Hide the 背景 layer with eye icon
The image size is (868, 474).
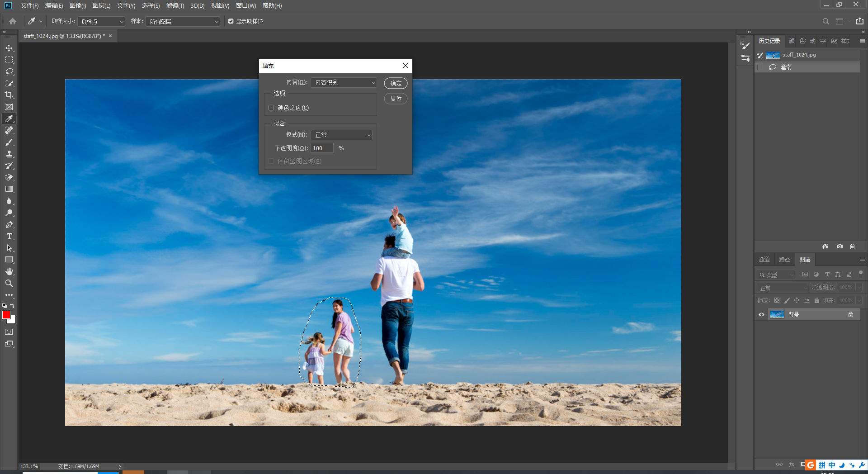click(761, 314)
